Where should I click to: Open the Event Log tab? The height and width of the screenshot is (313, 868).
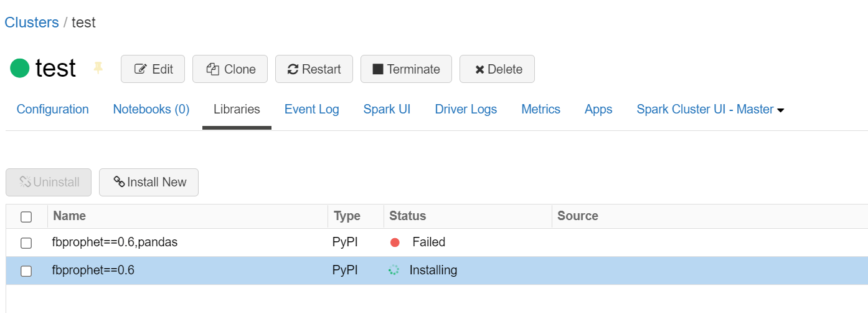(312, 109)
